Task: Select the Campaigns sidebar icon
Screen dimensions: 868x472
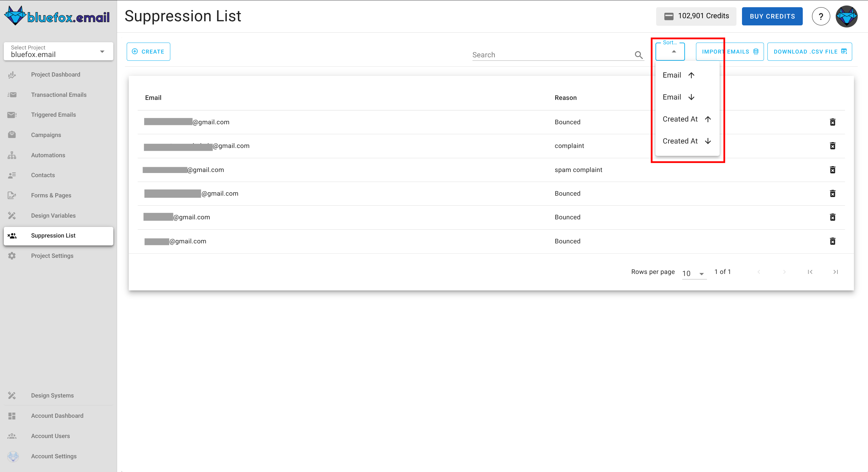Action: [12, 135]
